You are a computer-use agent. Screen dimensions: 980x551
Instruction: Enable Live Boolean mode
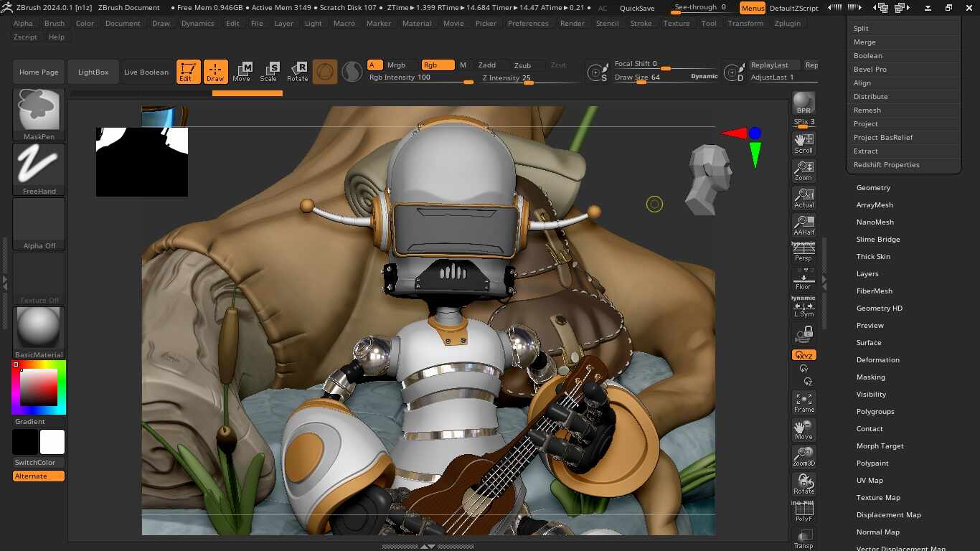[x=146, y=71]
